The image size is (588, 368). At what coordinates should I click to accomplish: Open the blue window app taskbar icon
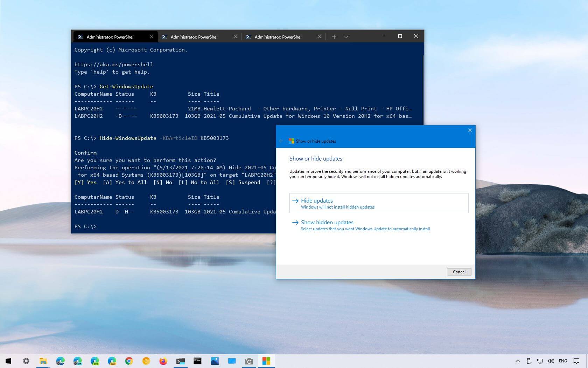coord(232,361)
